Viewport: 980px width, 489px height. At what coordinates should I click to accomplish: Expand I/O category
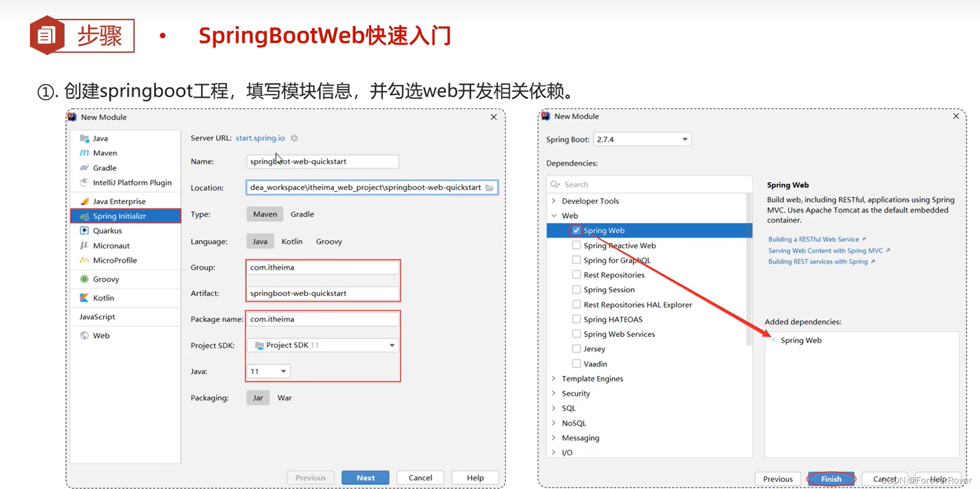(554, 452)
